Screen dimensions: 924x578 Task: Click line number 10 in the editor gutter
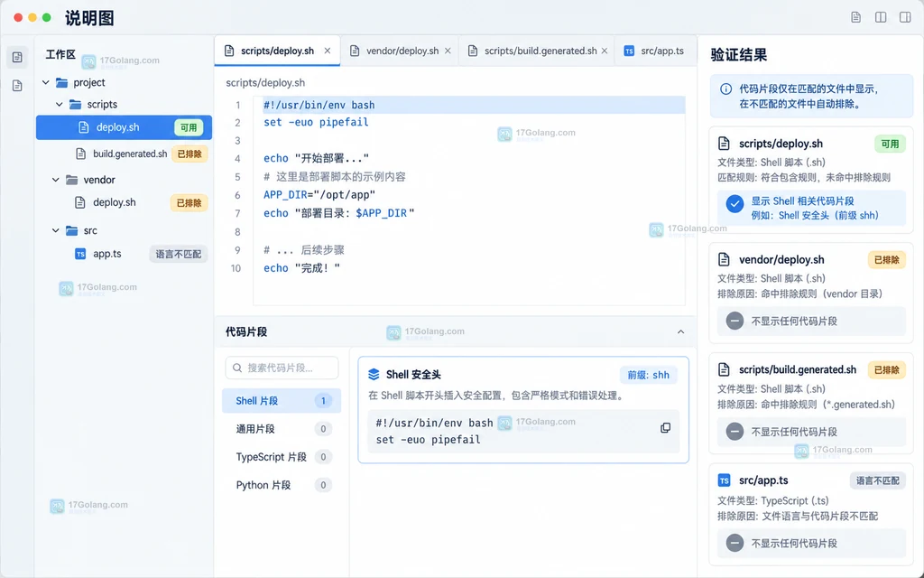[x=236, y=268]
